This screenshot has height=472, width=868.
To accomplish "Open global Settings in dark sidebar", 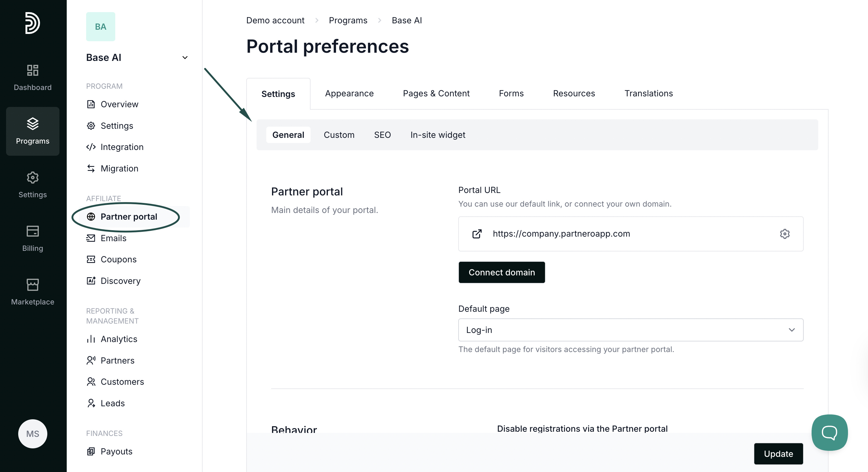I will click(33, 184).
